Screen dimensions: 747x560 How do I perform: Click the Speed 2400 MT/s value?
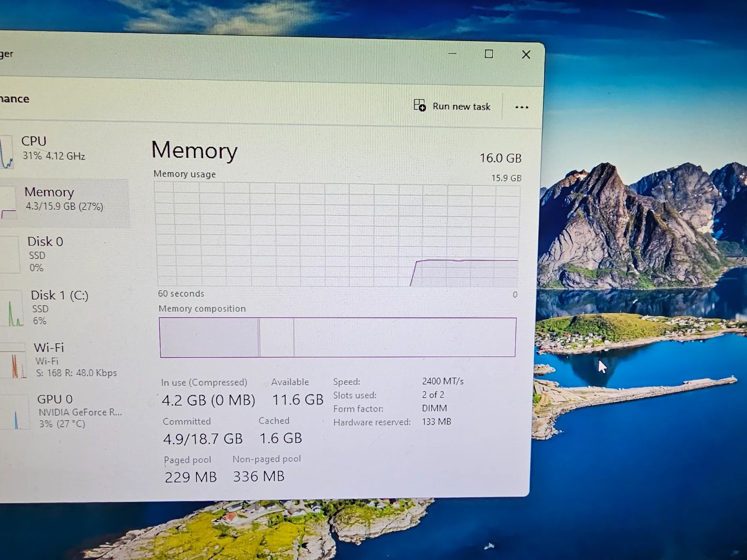pos(443,381)
